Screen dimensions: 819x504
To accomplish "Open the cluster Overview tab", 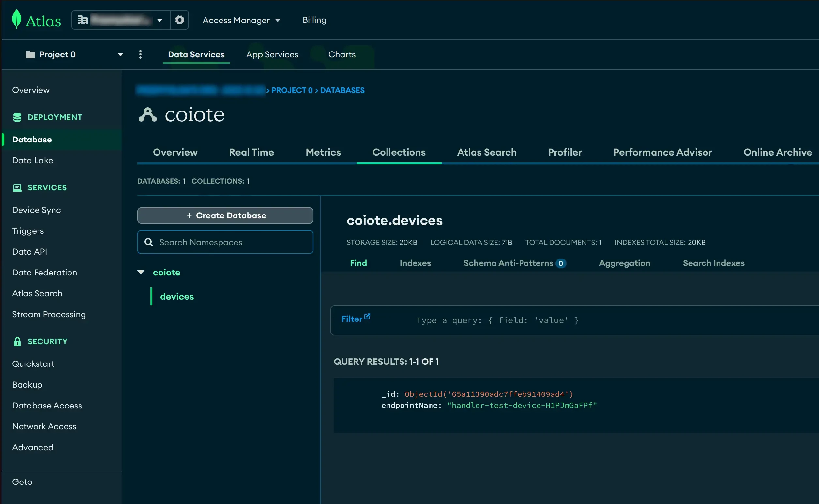I will [175, 152].
